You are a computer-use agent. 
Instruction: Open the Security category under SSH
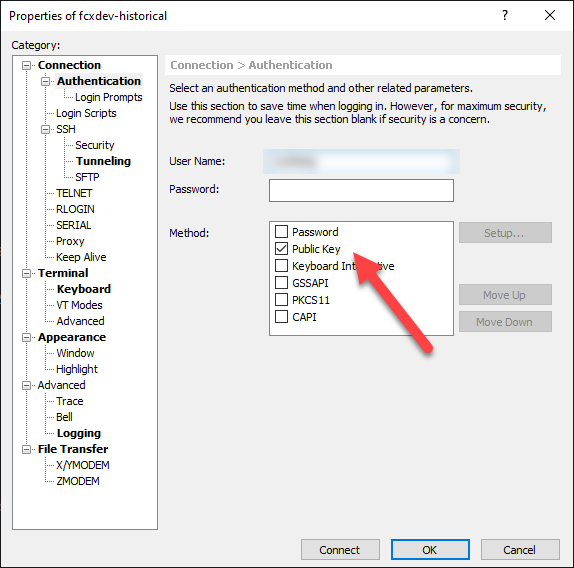point(95,145)
